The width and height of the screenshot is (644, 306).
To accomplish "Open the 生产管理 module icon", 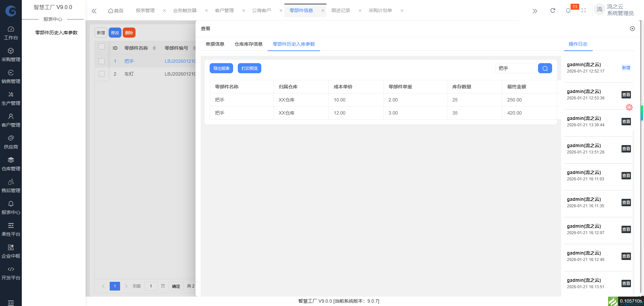I will click(x=11, y=98).
